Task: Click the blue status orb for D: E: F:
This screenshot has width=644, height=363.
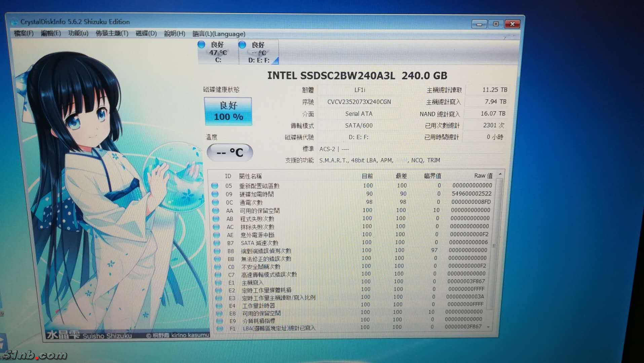Action: click(242, 45)
